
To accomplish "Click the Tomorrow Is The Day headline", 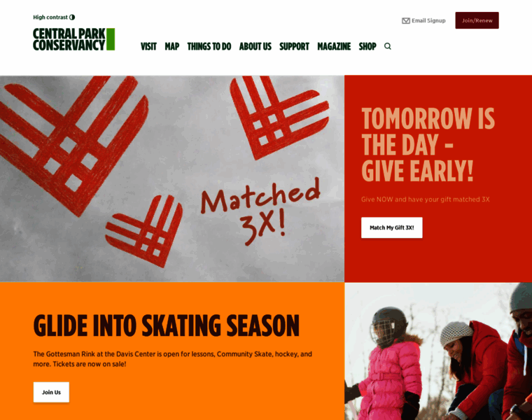I will click(x=428, y=145).
